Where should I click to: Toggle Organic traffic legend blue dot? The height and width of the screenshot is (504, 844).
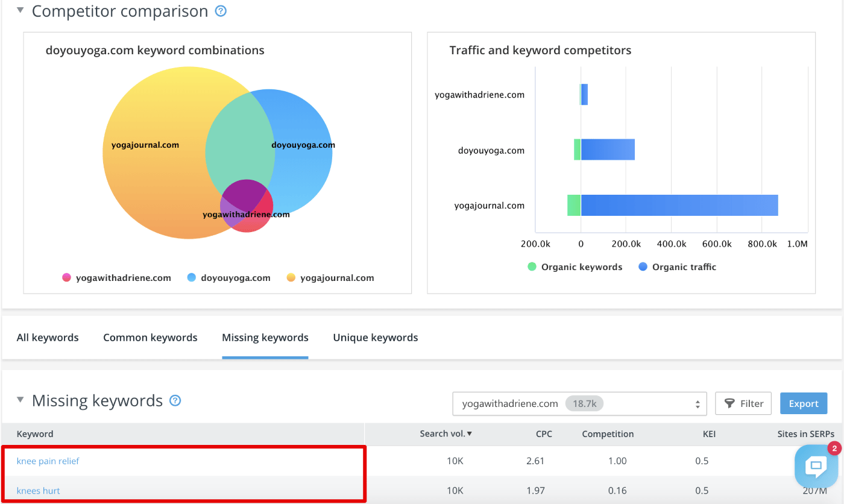coord(643,266)
